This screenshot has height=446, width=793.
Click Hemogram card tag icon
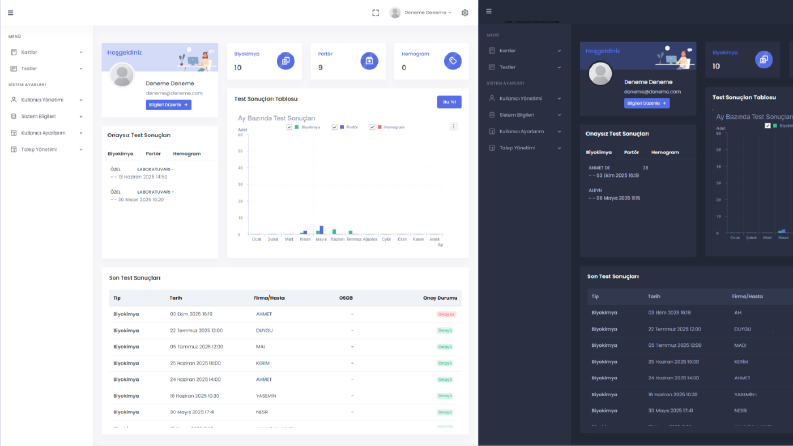pos(453,61)
